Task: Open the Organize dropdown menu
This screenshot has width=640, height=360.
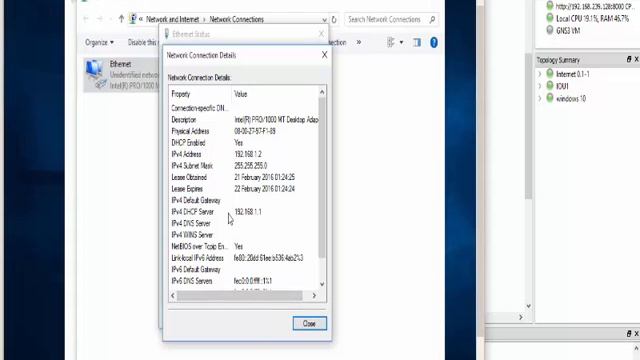Action: point(99,42)
